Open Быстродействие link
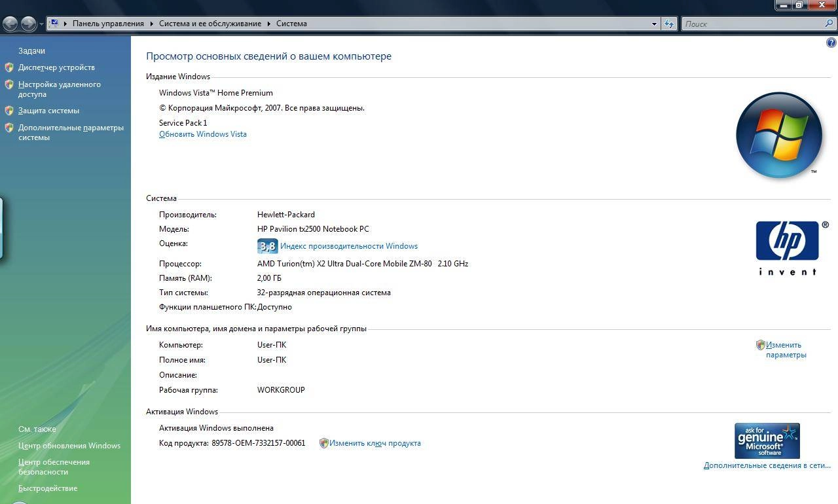This screenshot has width=838, height=504. (48, 488)
